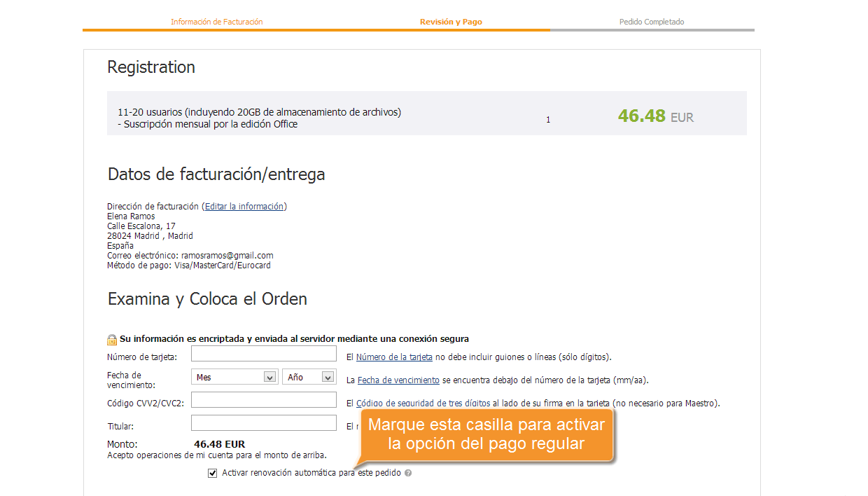Focus the Titular cardholder input field
This screenshot has width=868, height=496.
264,422
